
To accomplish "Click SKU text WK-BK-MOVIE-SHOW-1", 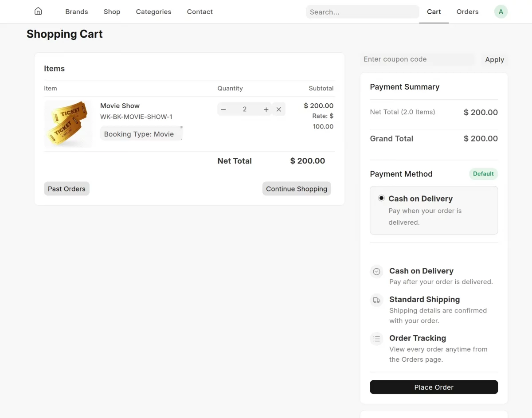I will tap(136, 117).
